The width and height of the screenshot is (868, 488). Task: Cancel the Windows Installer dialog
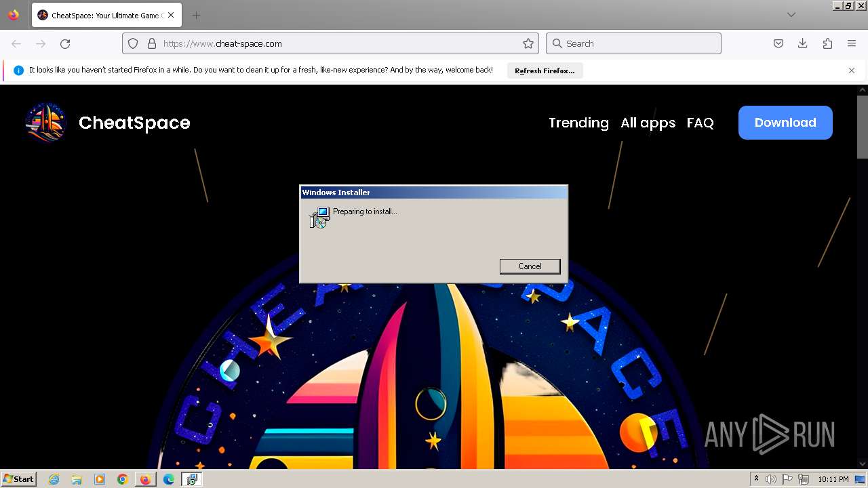point(530,266)
